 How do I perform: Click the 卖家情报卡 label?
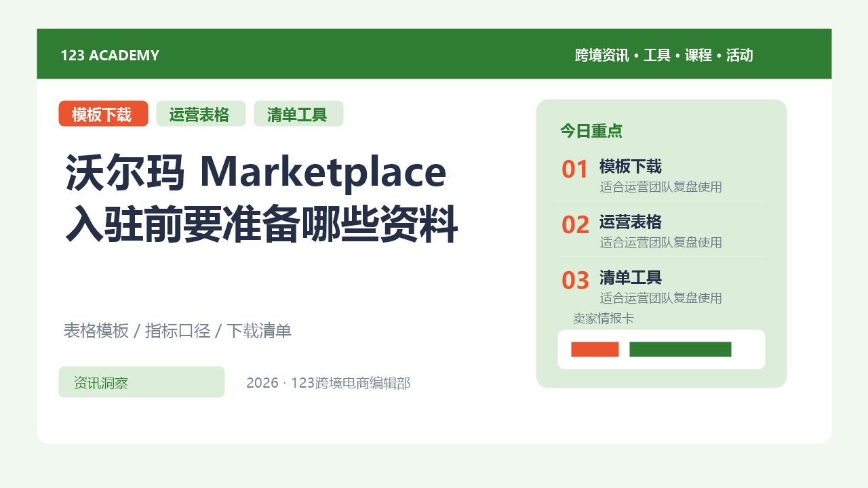click(604, 319)
